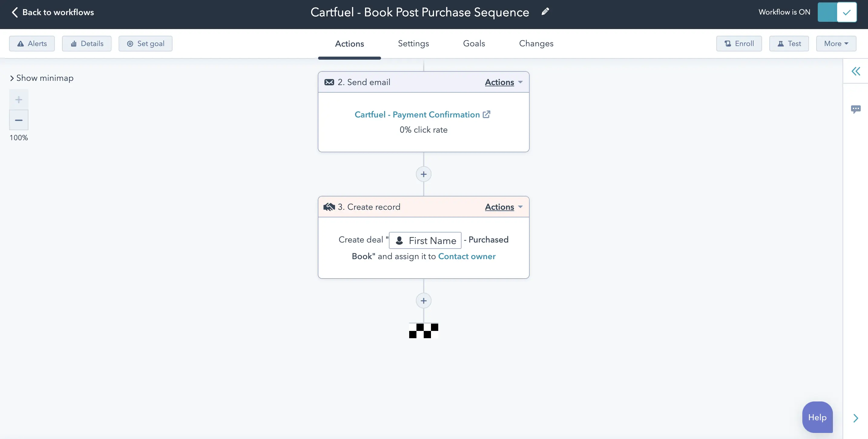Click the Contact owner link in deal creation
The height and width of the screenshot is (439, 868).
467,256
